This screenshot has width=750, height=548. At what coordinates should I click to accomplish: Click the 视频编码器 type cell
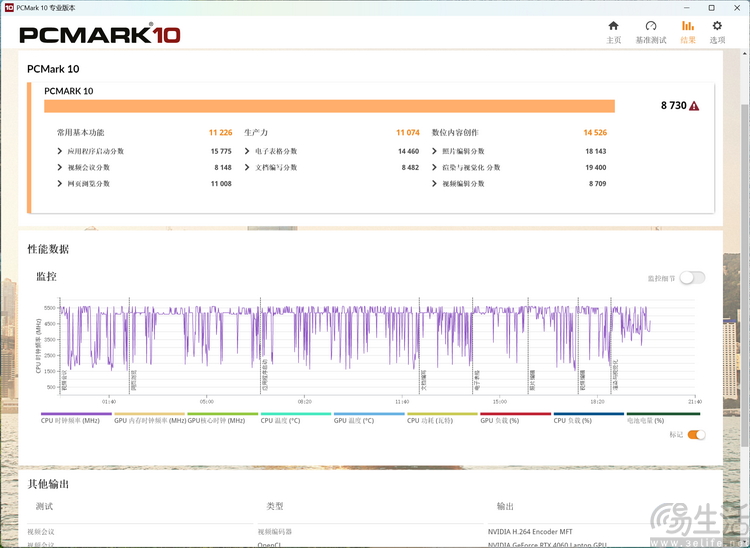[x=275, y=532]
